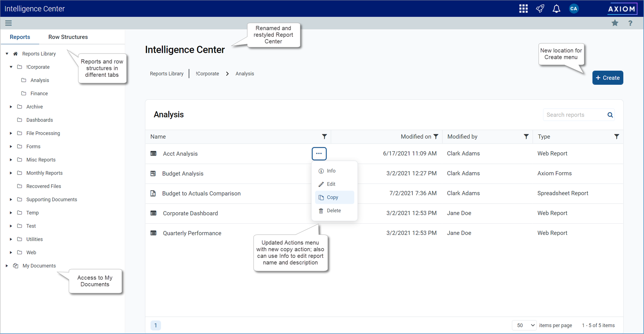Viewport: 644px width, 334px height.
Task: Switch to the Row Structures tab
Action: [x=68, y=37]
